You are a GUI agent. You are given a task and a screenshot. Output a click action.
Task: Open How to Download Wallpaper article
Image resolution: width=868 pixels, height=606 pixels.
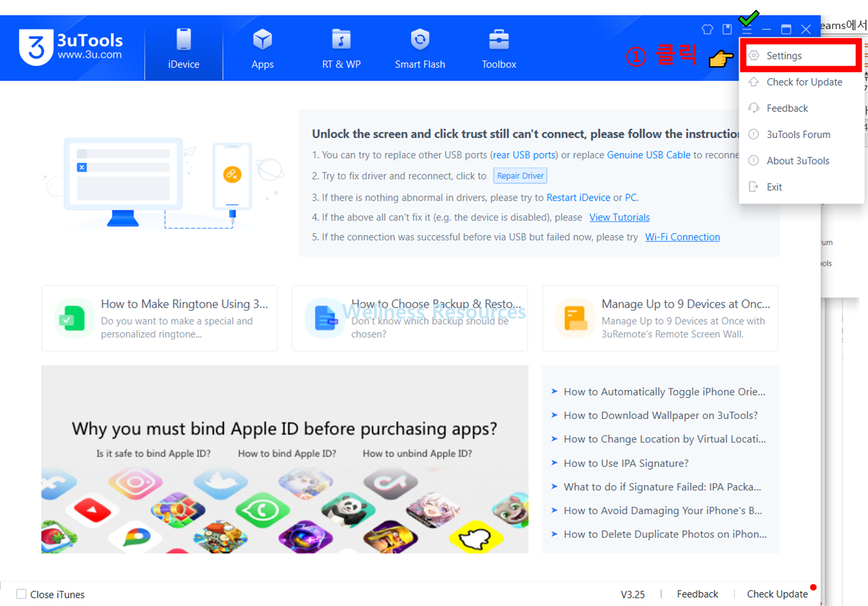pyautogui.click(x=660, y=415)
